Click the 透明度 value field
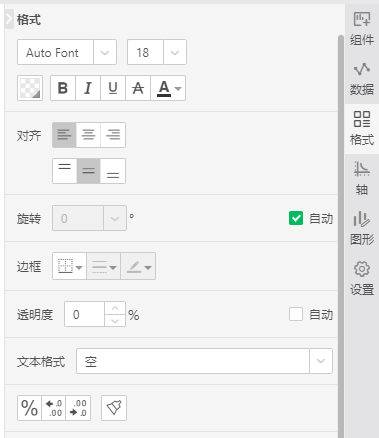This screenshot has height=438, width=379. pos(85,314)
